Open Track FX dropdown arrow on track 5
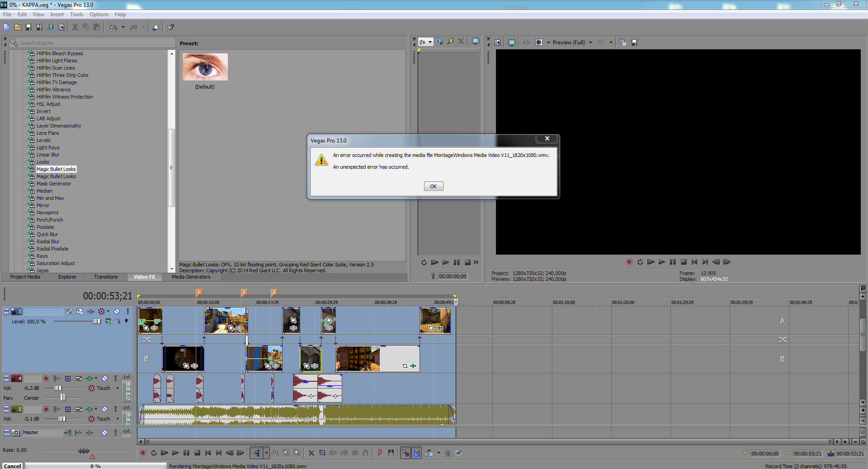The width and height of the screenshot is (868, 469). coord(96,409)
